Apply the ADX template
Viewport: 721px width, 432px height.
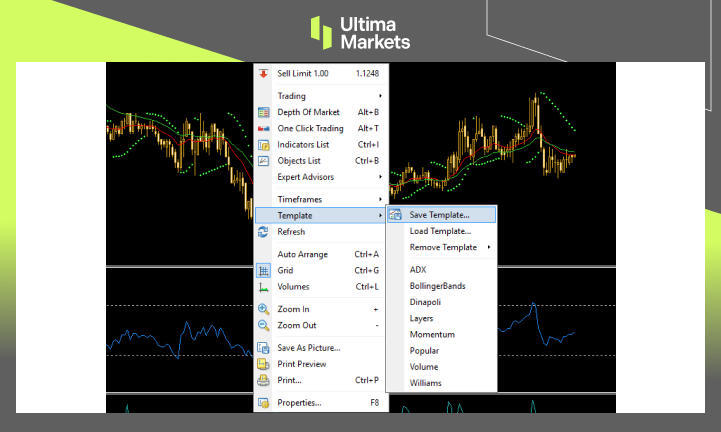pos(441,270)
